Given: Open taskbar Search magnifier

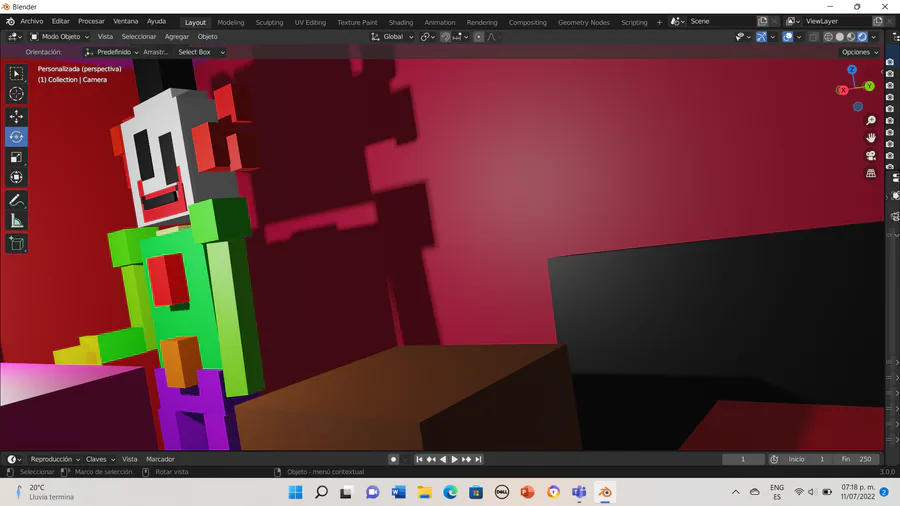Looking at the screenshot, I should pyautogui.click(x=321, y=492).
